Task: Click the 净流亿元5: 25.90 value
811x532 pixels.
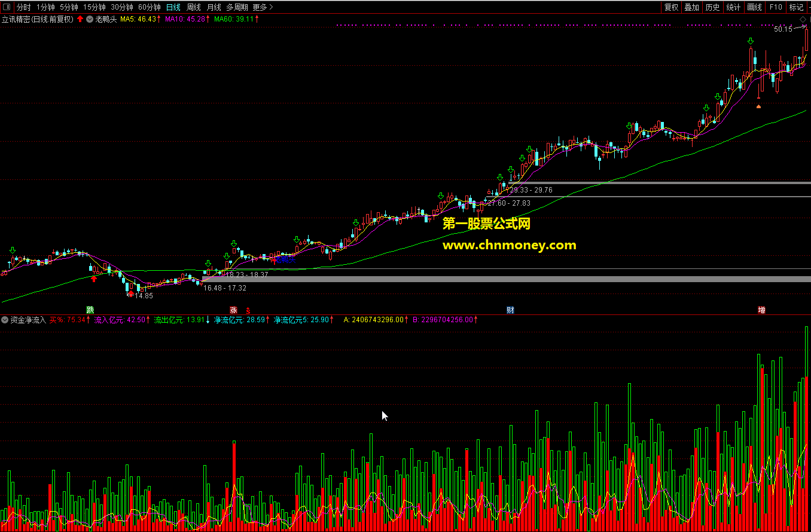Action: (303, 320)
